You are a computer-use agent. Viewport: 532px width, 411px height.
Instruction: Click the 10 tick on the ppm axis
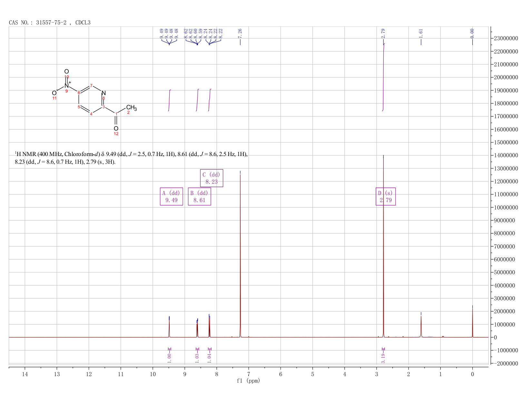(x=153, y=374)
